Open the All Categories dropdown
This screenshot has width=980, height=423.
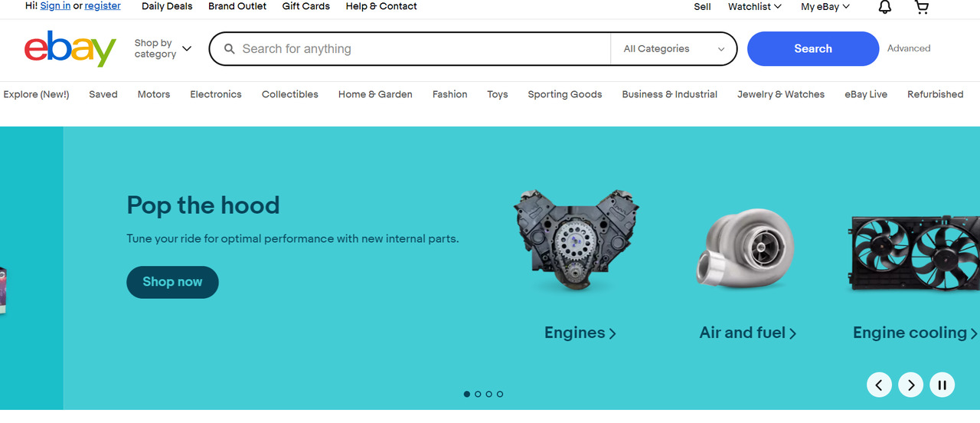click(x=673, y=49)
